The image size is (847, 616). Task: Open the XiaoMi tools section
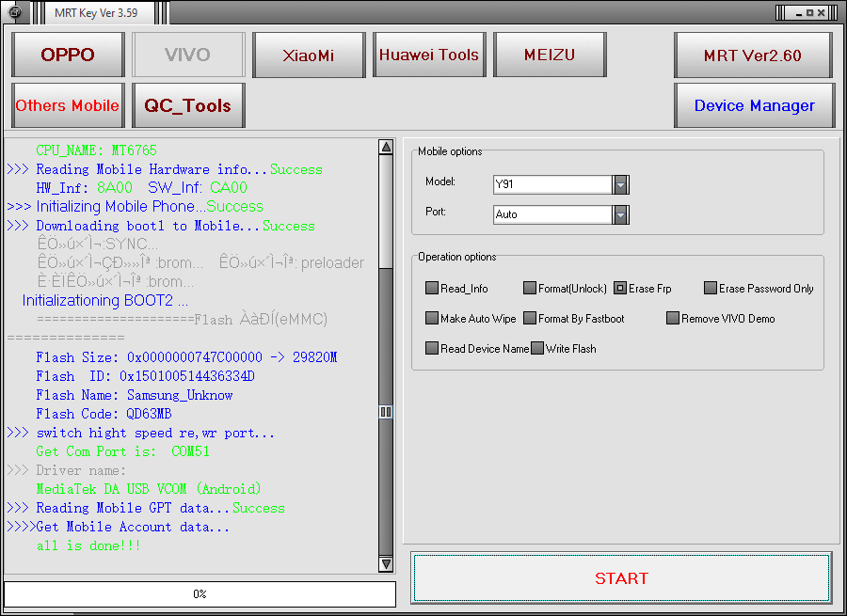coord(309,55)
